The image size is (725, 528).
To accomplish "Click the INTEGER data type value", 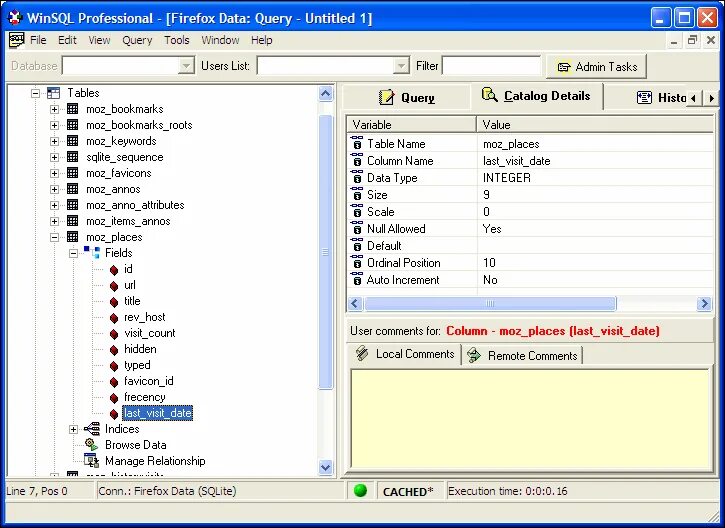I will click(507, 178).
